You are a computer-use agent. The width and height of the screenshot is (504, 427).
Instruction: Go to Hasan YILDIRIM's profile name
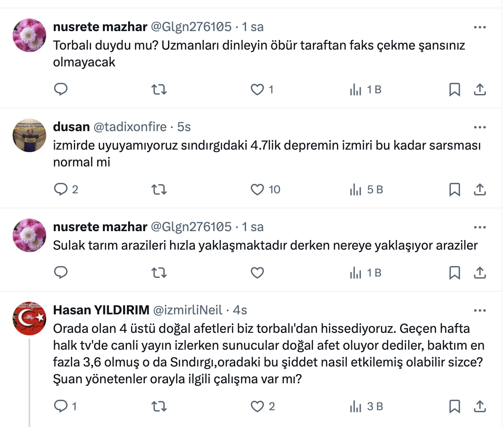click(101, 310)
